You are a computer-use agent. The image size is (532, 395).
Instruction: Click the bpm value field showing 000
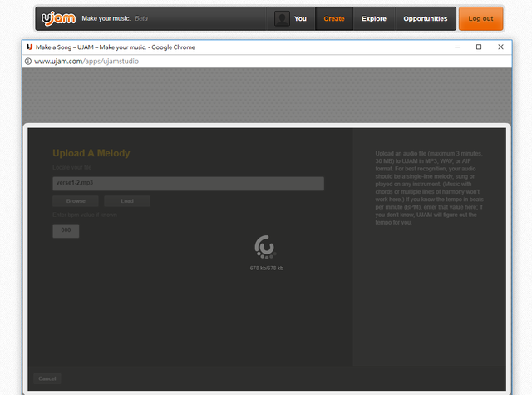(66, 230)
